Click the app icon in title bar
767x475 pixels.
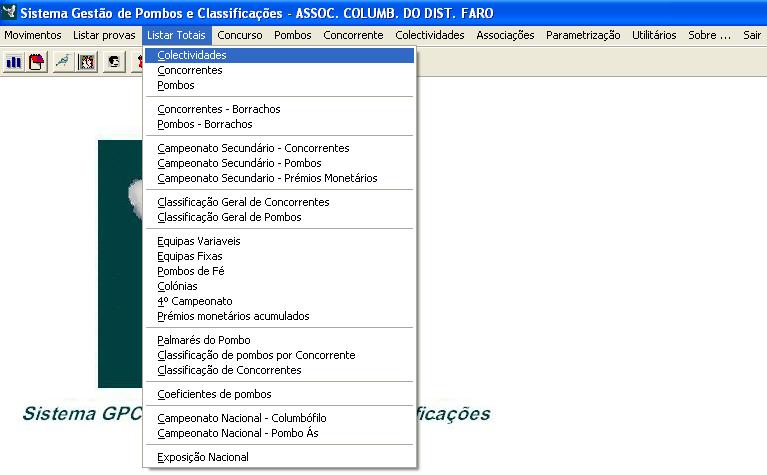tap(10, 13)
